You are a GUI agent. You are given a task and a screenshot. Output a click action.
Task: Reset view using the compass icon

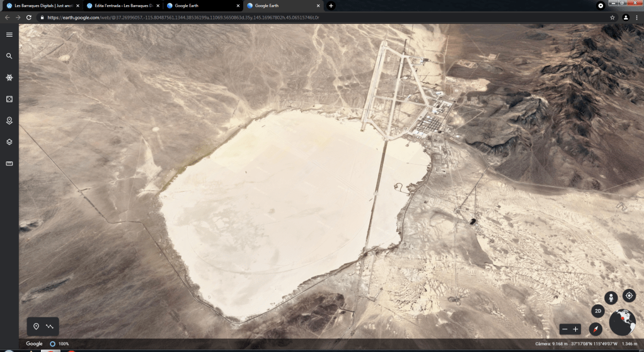point(595,329)
